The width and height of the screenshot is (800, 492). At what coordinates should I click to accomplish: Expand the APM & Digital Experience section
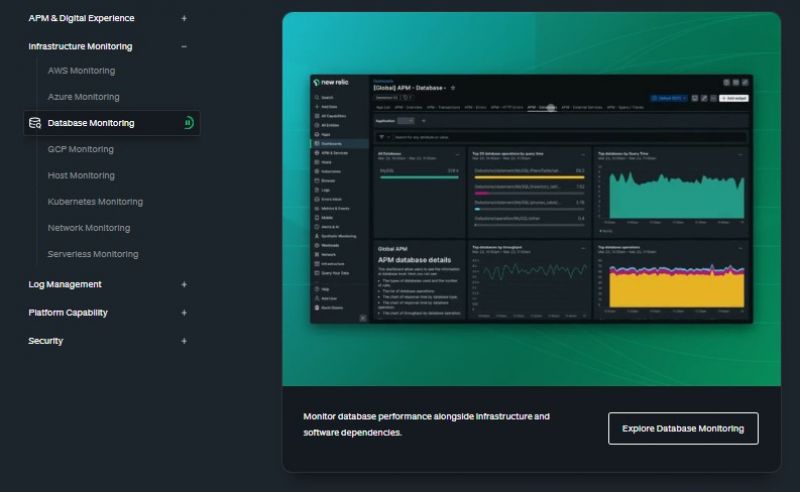click(x=184, y=18)
